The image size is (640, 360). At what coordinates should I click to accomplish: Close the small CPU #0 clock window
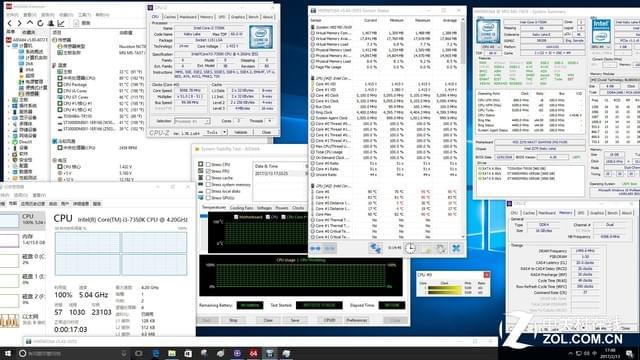click(x=486, y=275)
